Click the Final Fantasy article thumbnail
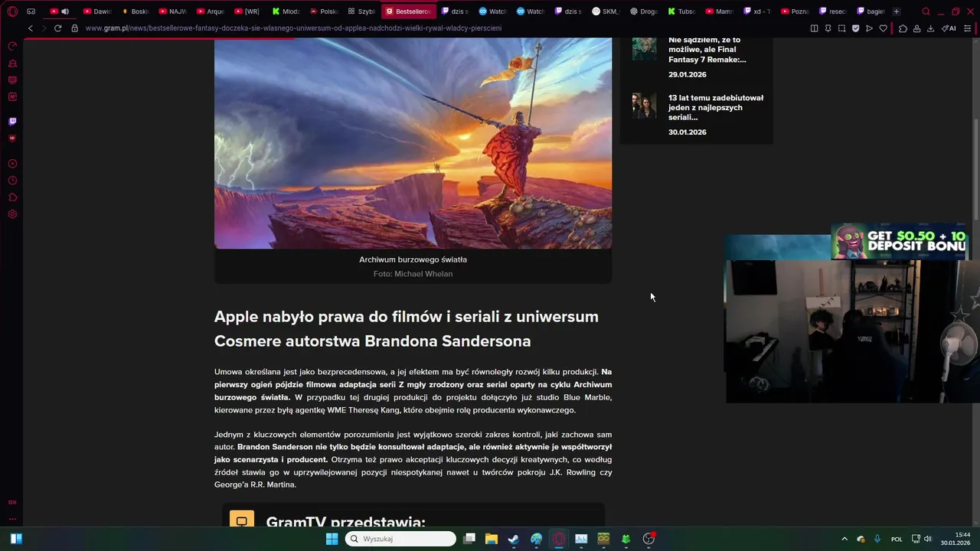The width and height of the screenshot is (980, 551). click(x=644, y=47)
